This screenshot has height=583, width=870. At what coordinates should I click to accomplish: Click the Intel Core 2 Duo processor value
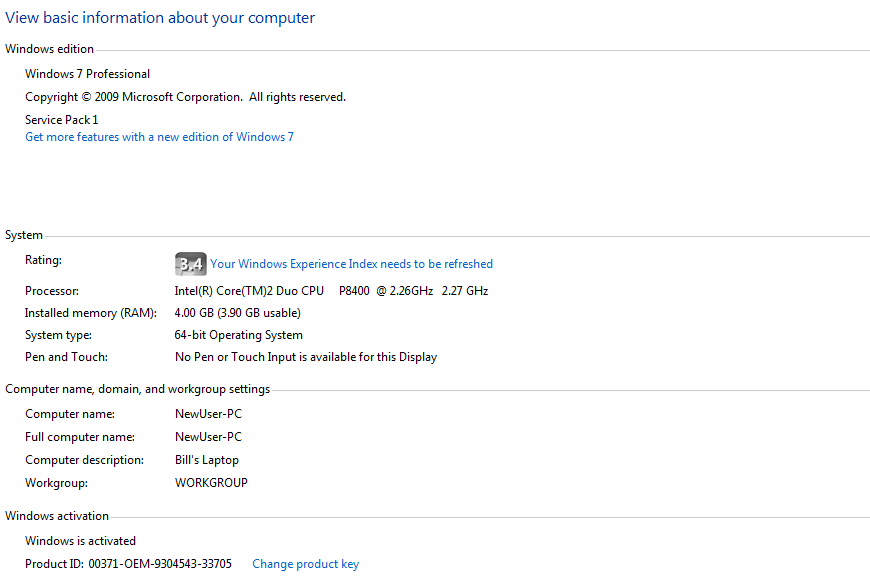[331, 291]
